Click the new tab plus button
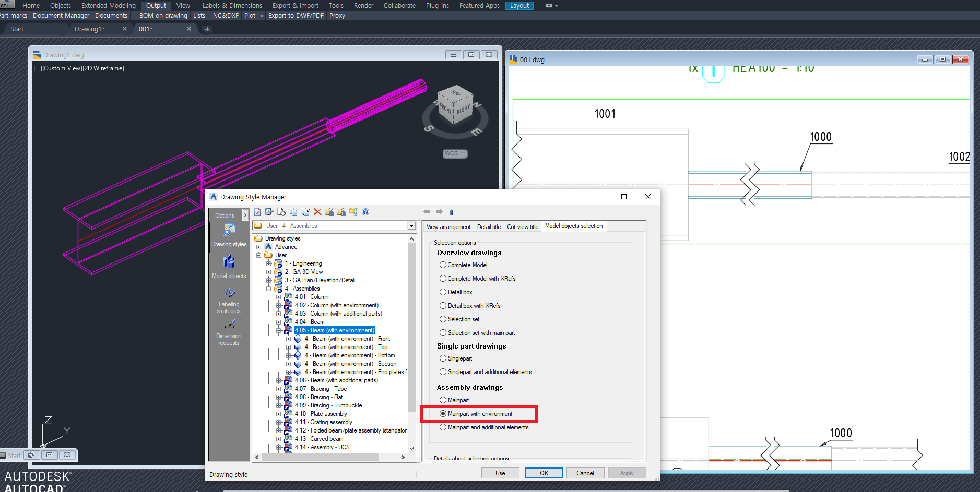The height and width of the screenshot is (492, 980). click(207, 29)
